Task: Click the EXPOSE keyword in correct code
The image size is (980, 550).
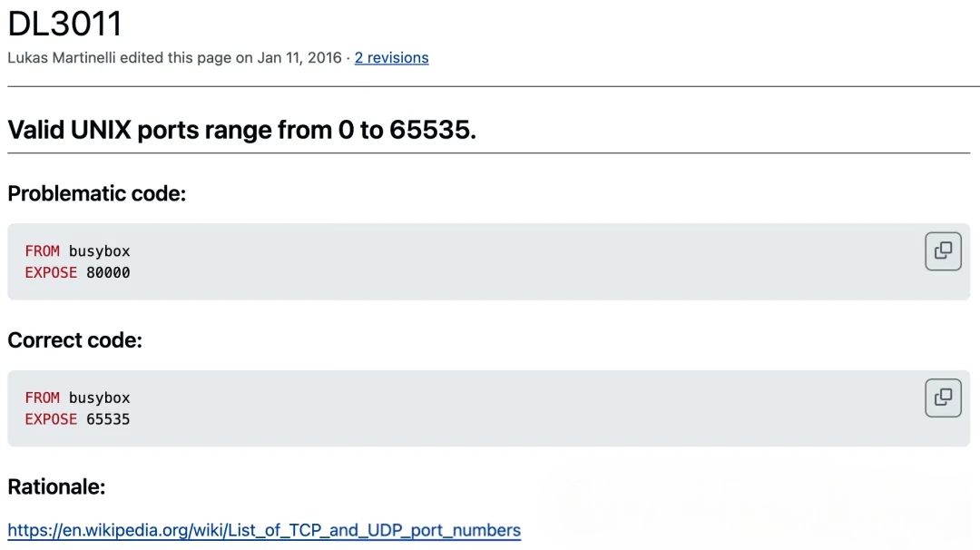Action: coord(51,419)
